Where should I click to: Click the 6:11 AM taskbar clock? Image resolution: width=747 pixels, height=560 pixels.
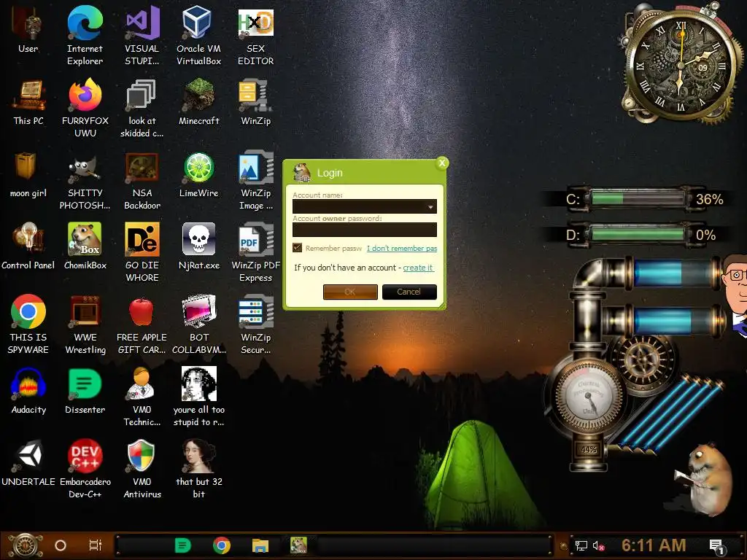click(654, 545)
